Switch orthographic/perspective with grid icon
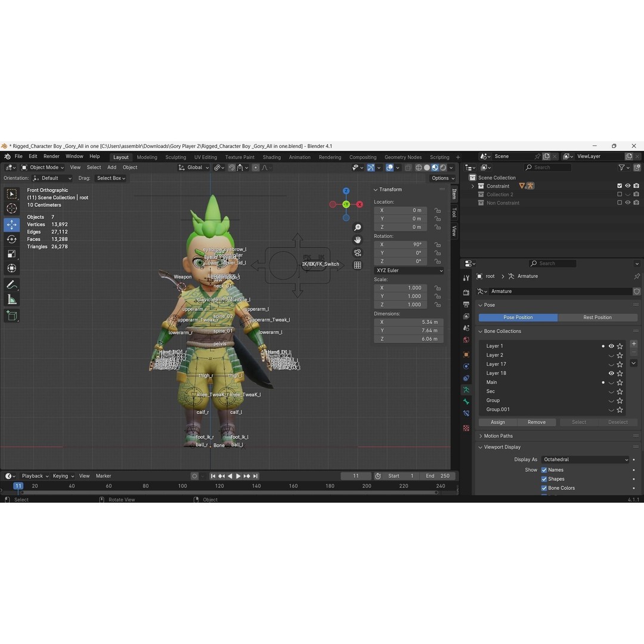 coord(358,265)
